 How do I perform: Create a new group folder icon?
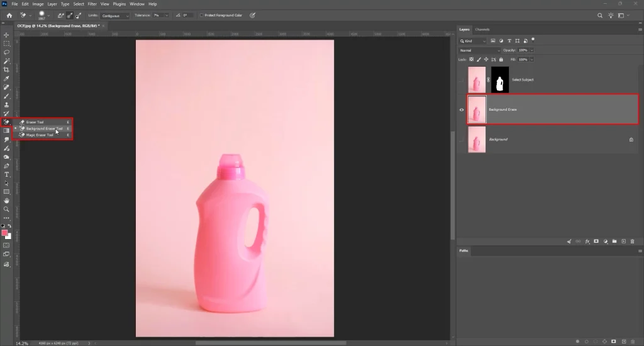[614, 241]
